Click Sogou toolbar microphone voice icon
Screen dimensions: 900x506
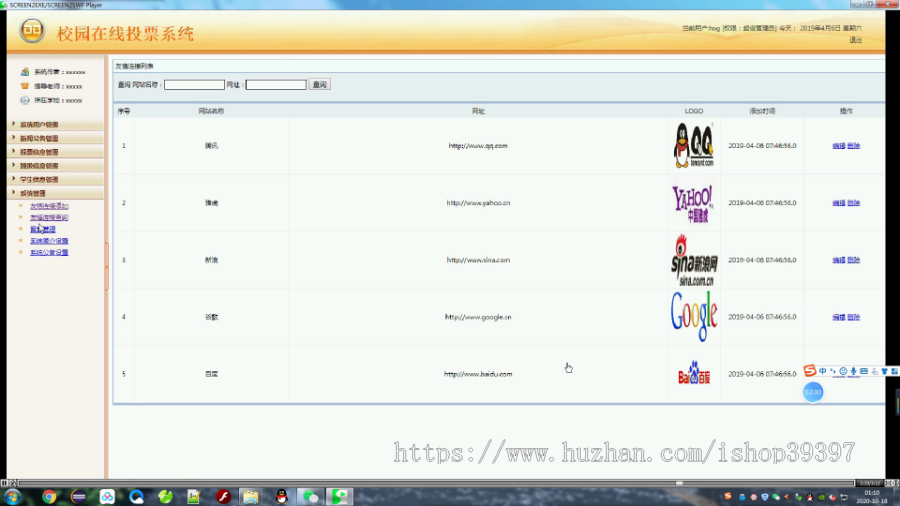pyautogui.click(x=854, y=371)
